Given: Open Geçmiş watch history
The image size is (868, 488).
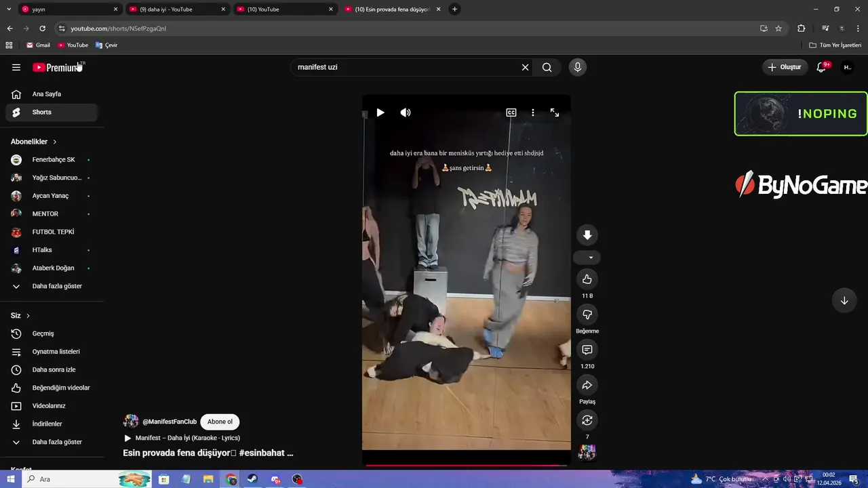Looking at the screenshot, I should pos(52,333).
